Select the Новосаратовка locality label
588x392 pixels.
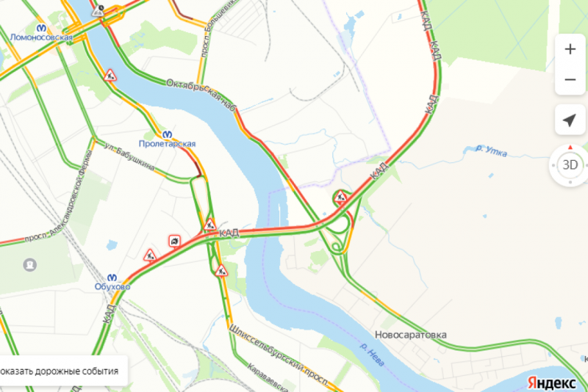(411, 335)
